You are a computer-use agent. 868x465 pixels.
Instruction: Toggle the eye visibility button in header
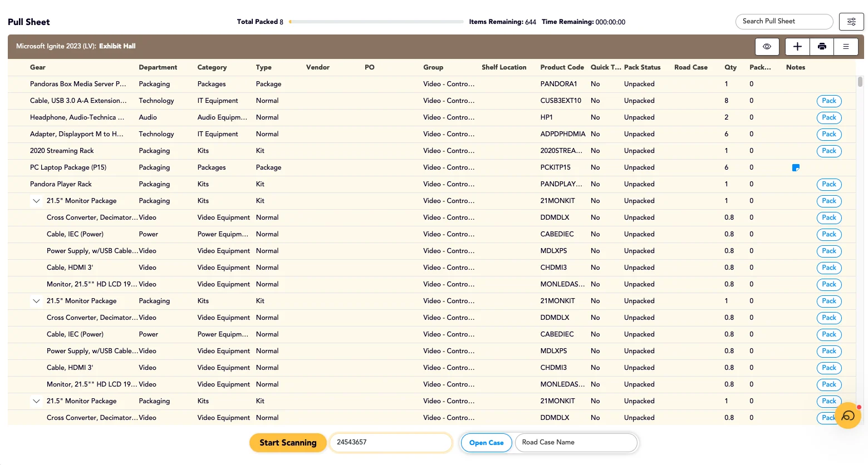(767, 47)
